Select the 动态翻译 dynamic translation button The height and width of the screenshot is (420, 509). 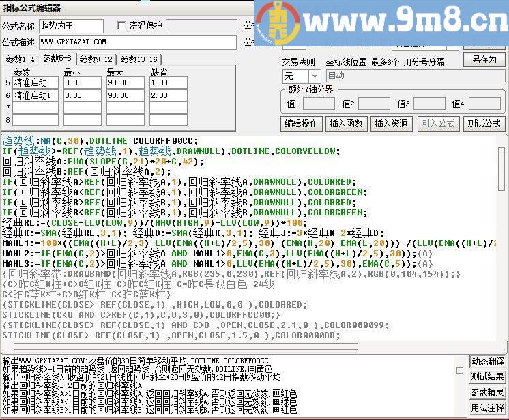point(488,361)
